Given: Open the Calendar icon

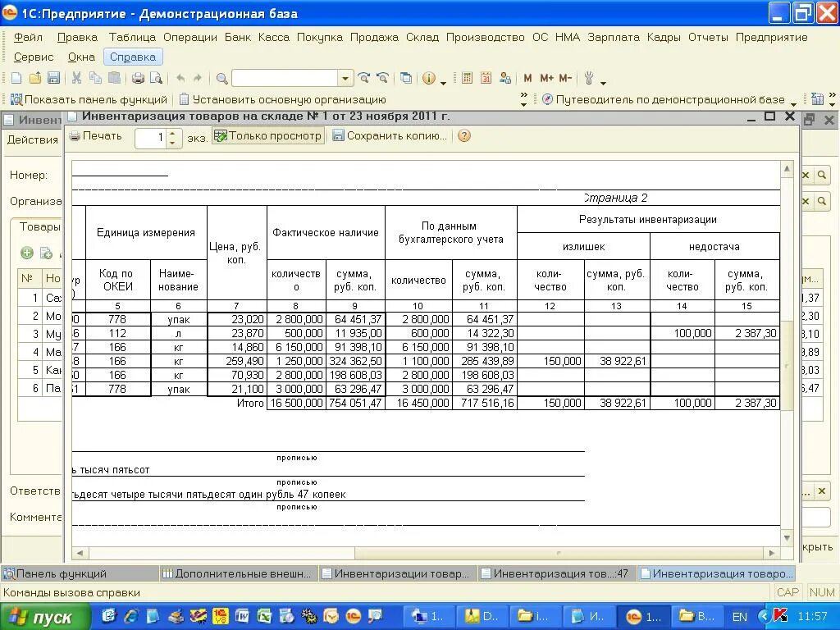Looking at the screenshot, I should (486, 78).
